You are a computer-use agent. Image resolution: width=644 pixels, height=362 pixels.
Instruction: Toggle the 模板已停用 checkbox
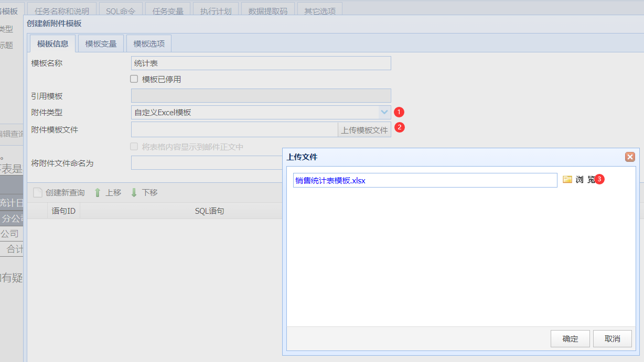pos(134,79)
